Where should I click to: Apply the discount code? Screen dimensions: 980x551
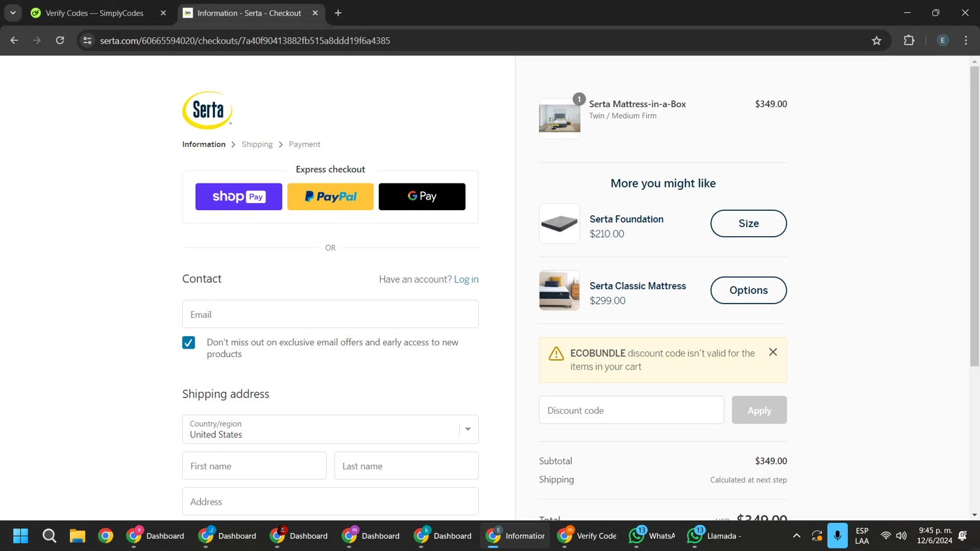(x=759, y=410)
